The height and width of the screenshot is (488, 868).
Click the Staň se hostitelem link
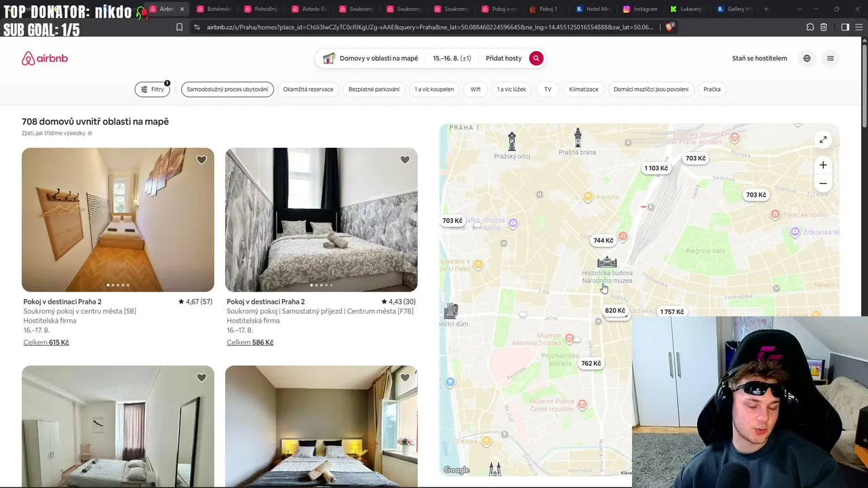tap(759, 58)
